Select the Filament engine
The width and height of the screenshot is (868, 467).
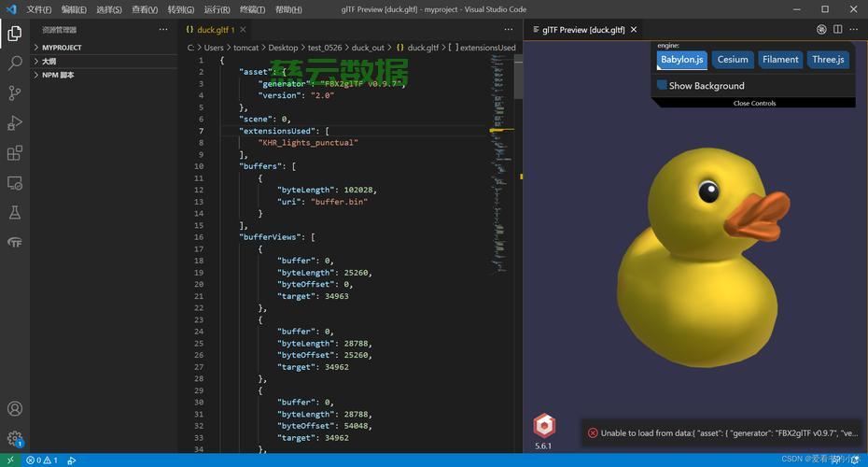(x=780, y=60)
